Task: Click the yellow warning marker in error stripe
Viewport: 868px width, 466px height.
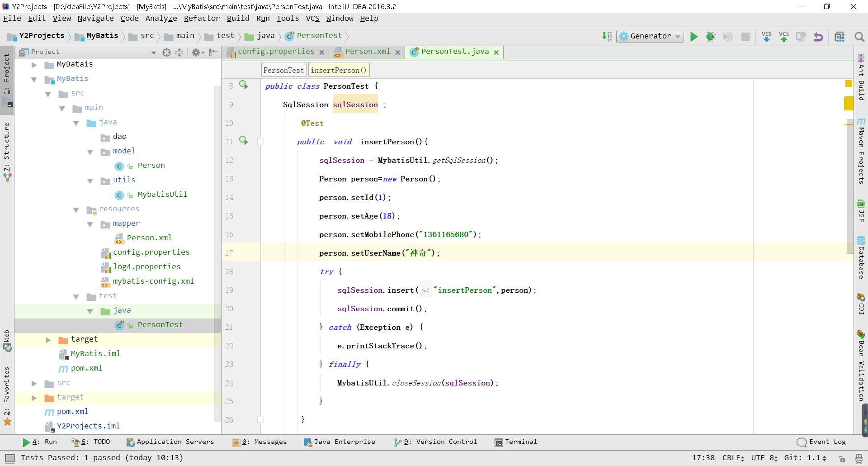Action: pos(849,104)
